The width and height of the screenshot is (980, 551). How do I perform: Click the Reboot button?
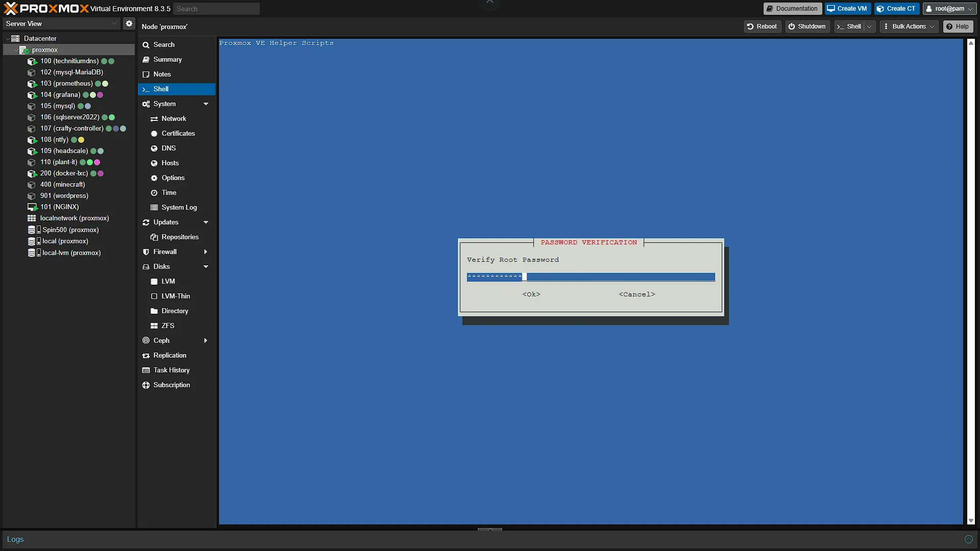click(x=762, y=27)
